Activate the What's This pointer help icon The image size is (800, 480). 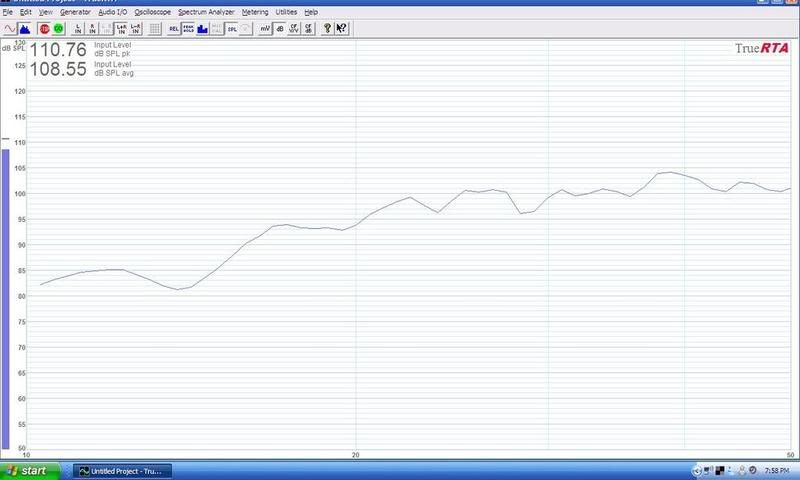(342, 29)
